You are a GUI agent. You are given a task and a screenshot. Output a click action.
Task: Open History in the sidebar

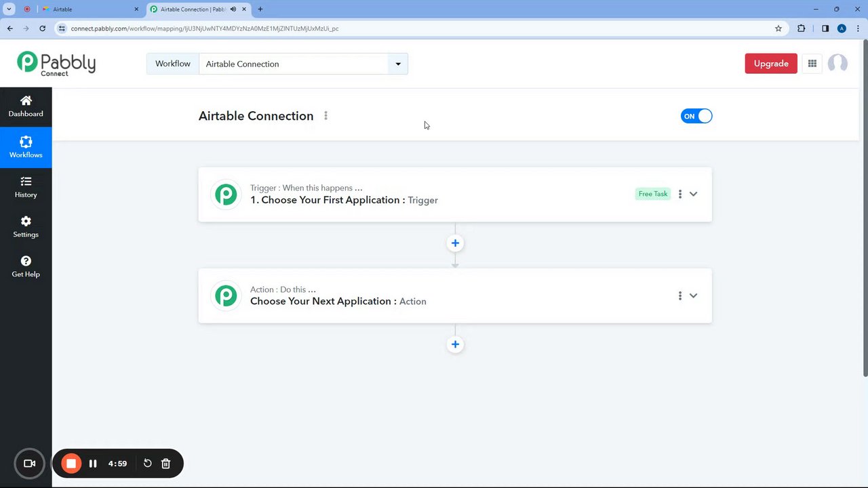pyautogui.click(x=26, y=187)
